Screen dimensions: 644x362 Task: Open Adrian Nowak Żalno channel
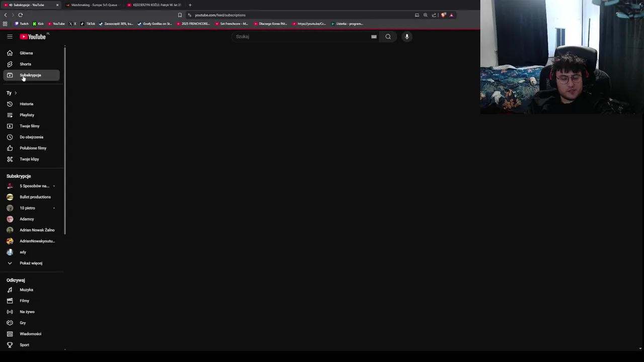click(x=31, y=230)
